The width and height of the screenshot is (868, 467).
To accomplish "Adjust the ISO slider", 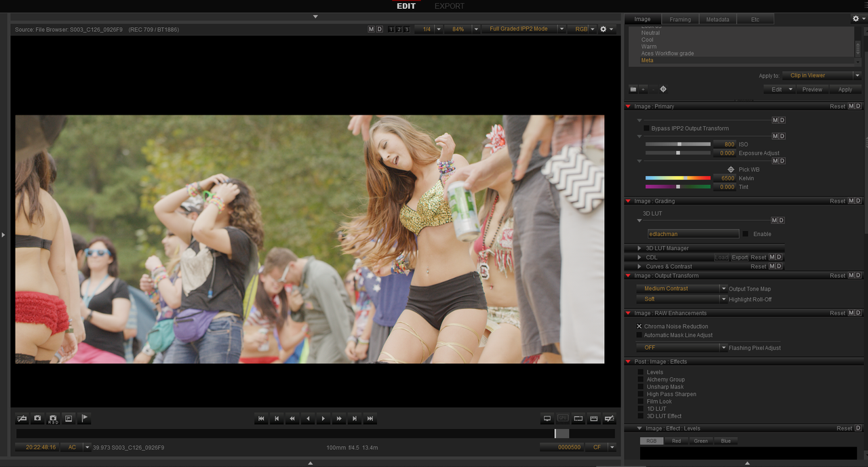I will click(x=677, y=144).
